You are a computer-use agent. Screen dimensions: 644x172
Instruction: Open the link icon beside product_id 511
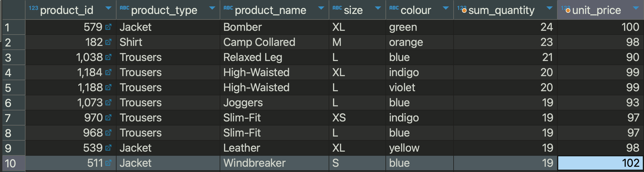pyautogui.click(x=108, y=163)
